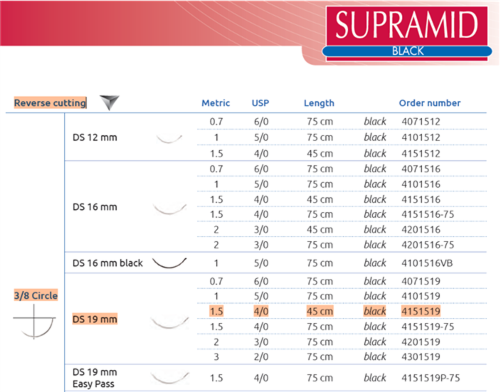Click the DS 12 mm needle curve image
This screenshot has width=500, height=392.
(169, 138)
